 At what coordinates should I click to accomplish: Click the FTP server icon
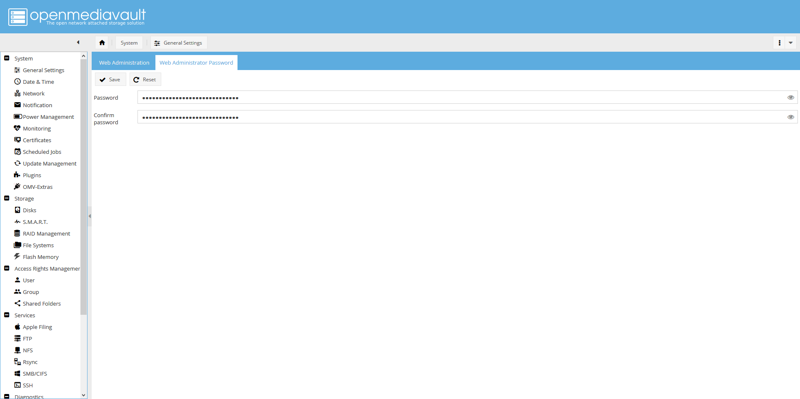tap(17, 338)
